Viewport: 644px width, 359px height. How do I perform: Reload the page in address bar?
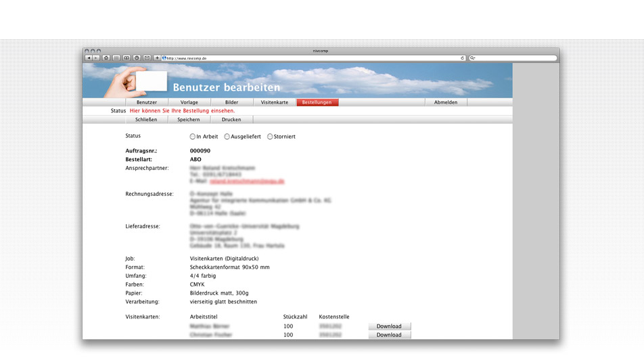pyautogui.click(x=462, y=58)
